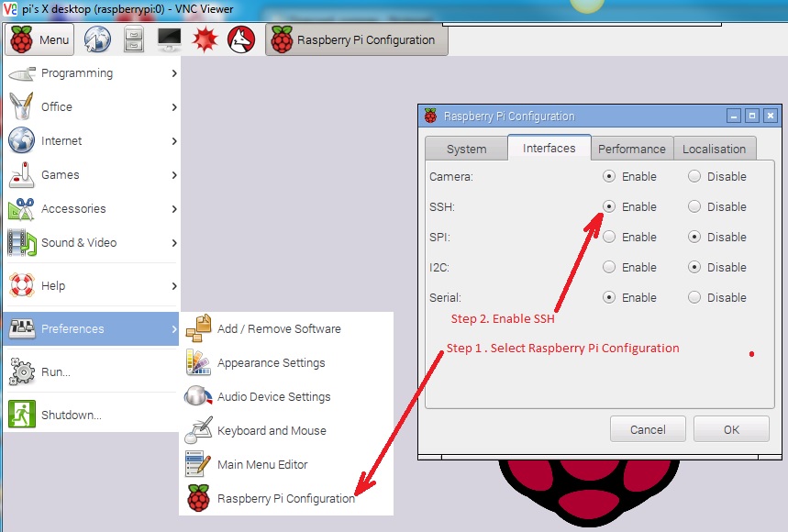Viewport: 788px width, 532px height.
Task: Switch to the Localisation tab
Action: tap(714, 149)
